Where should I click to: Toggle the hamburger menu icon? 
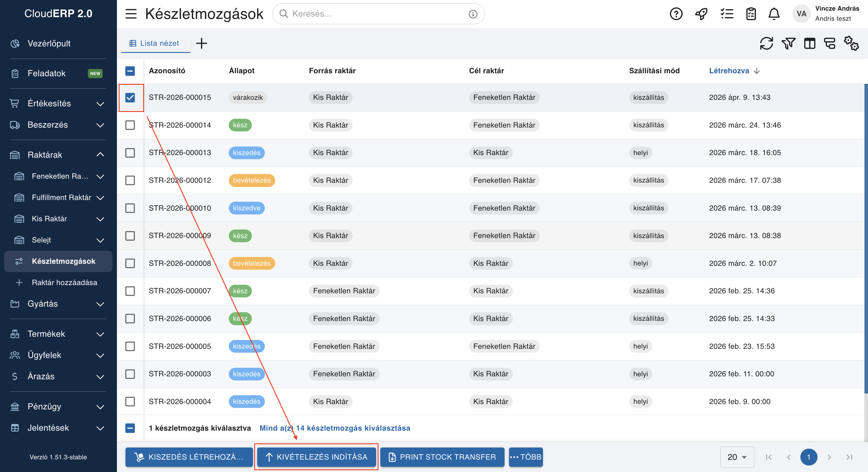tap(131, 14)
